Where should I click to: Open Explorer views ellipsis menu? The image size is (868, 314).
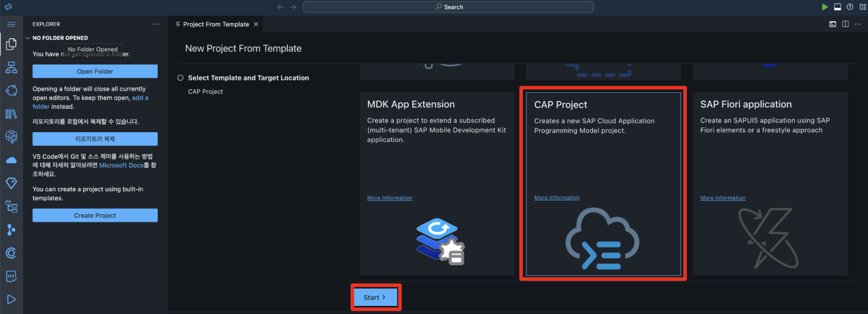pyautogui.click(x=156, y=24)
